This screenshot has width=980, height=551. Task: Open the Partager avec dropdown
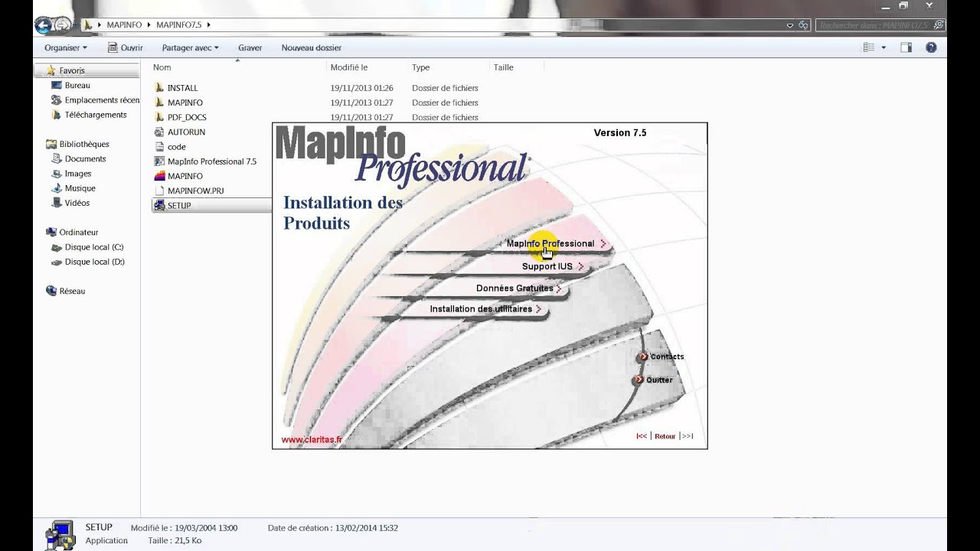coord(191,47)
